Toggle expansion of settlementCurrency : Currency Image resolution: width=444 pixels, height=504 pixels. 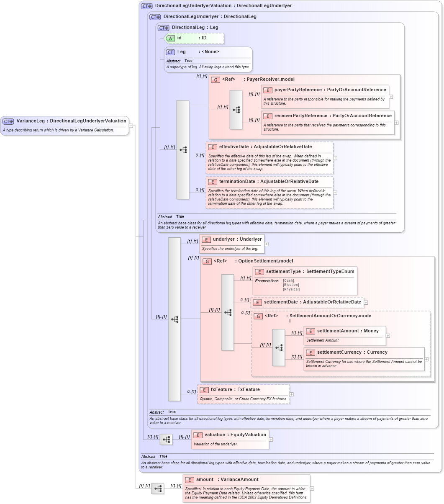(426, 359)
